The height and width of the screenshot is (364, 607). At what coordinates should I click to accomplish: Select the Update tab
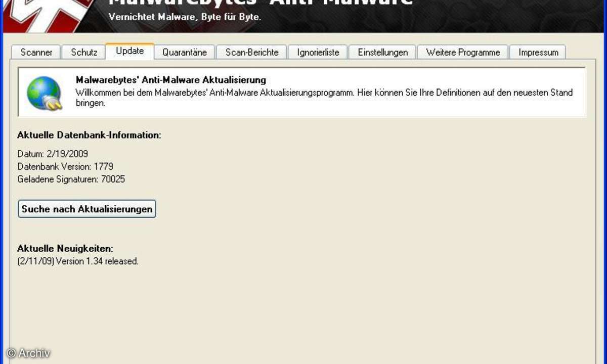click(129, 51)
